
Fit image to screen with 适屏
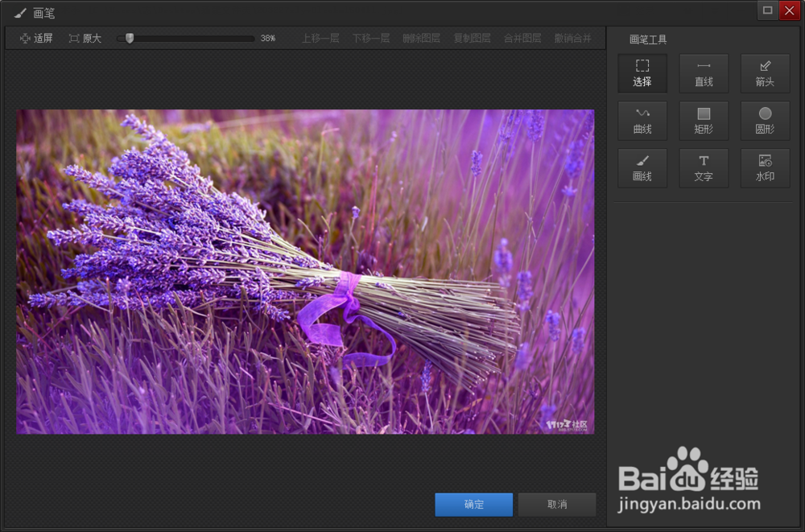click(x=36, y=38)
